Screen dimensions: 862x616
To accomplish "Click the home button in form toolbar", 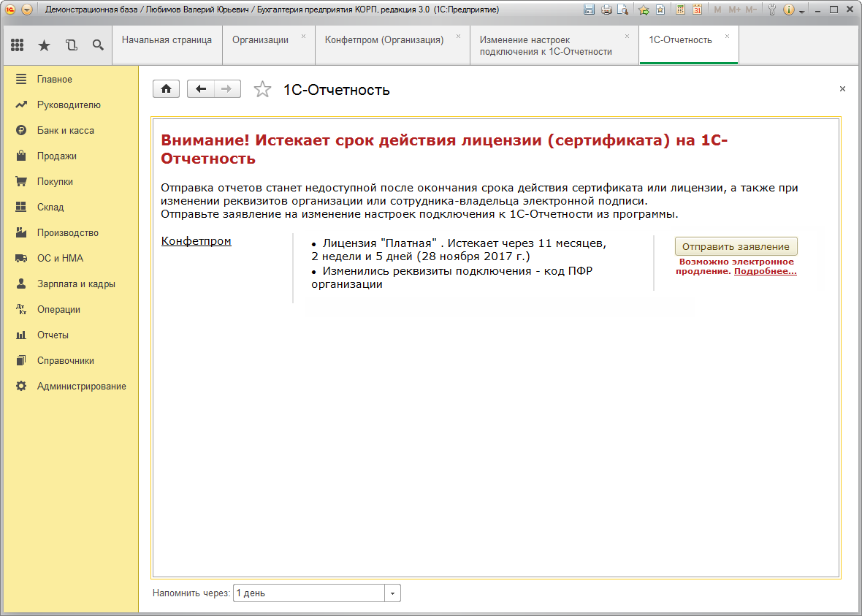I will click(166, 89).
